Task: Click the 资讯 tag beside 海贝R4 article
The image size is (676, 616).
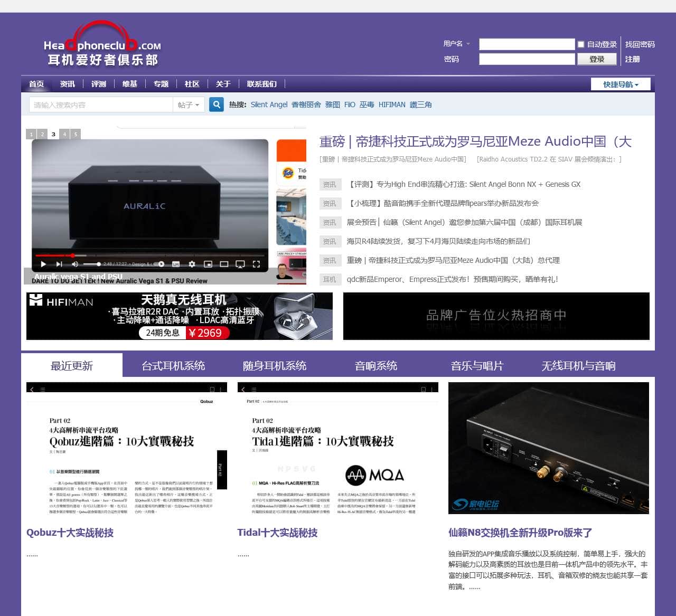Action: 330,241
